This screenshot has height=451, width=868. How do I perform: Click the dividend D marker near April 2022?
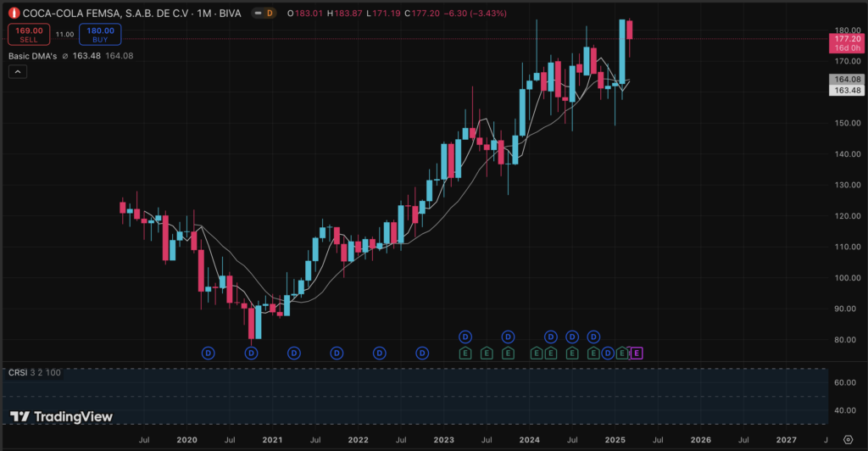tap(379, 353)
